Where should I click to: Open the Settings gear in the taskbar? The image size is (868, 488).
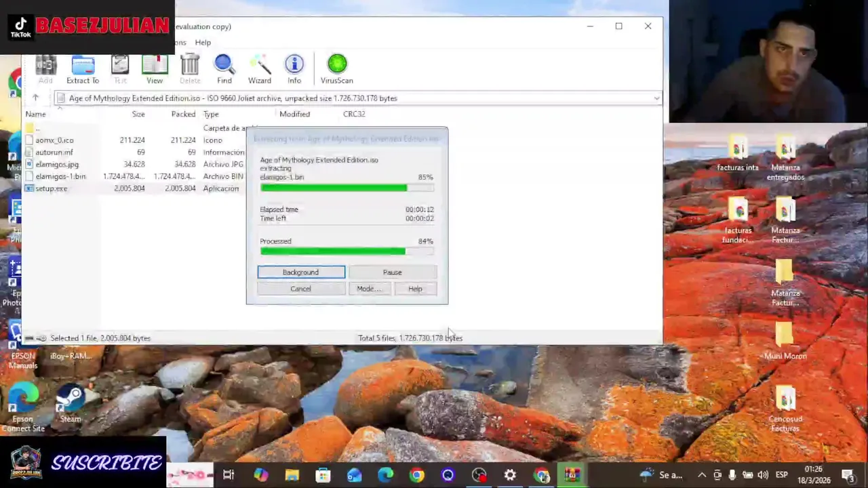click(x=510, y=475)
